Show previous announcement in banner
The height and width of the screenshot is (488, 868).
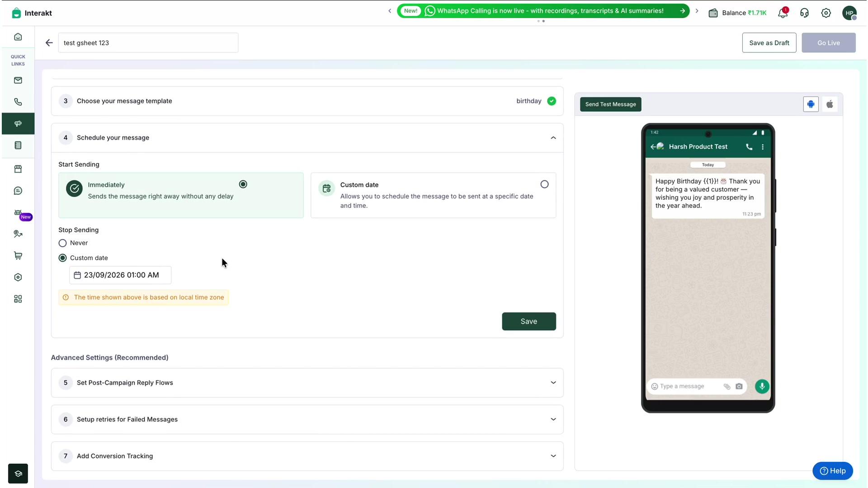tap(390, 11)
